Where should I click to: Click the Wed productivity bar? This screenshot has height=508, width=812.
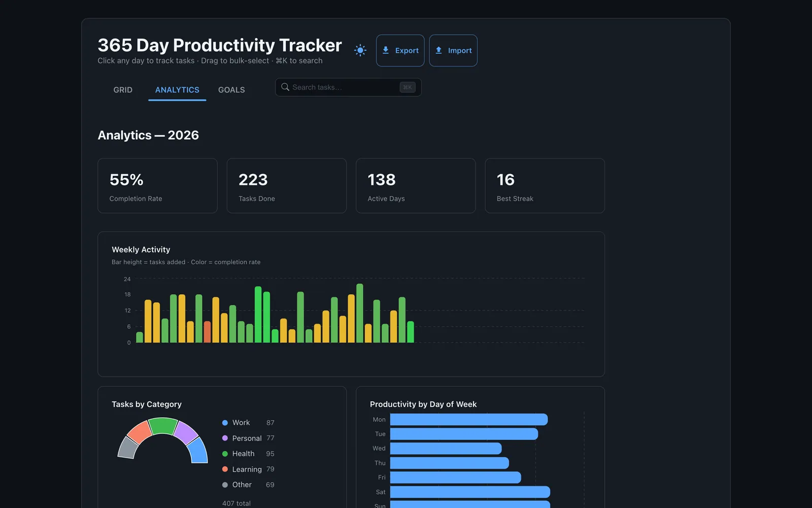pos(446,449)
